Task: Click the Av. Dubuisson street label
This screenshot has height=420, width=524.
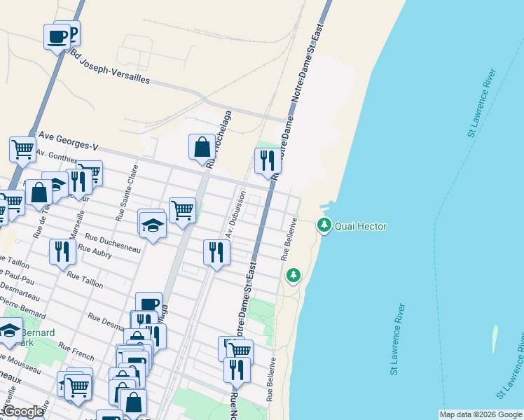Action: [x=235, y=214]
